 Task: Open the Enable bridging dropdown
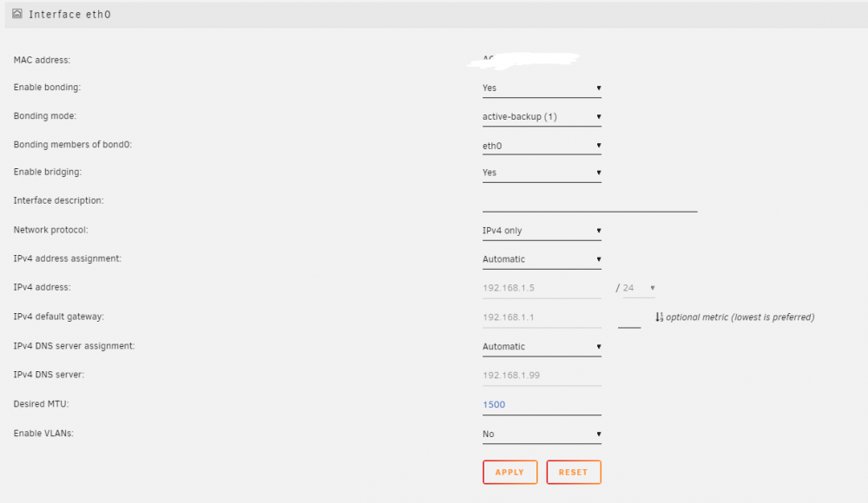542,173
